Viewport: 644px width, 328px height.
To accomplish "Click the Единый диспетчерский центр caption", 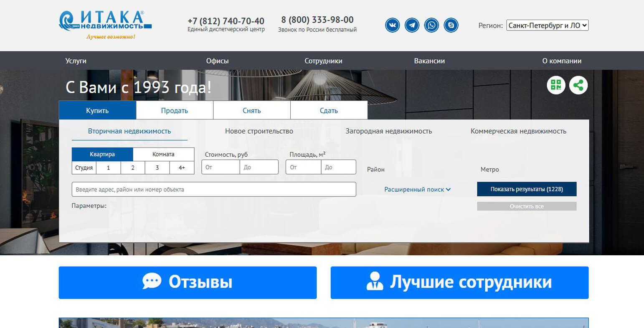I will pos(226,29).
